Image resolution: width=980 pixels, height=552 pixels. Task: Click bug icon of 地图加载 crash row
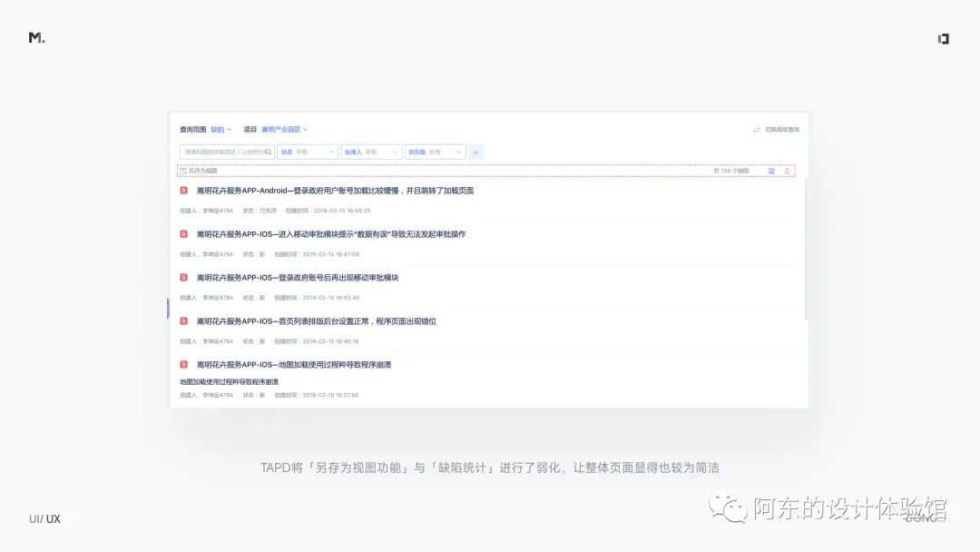tap(183, 364)
